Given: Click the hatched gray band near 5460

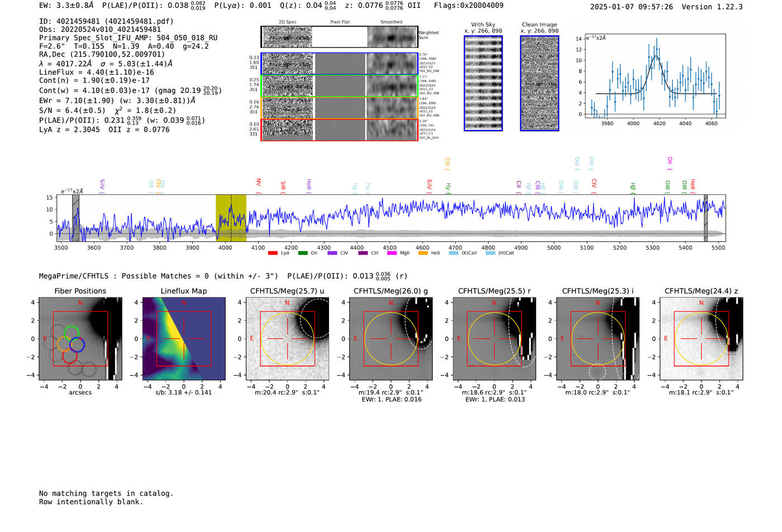Looking at the screenshot, I should [x=705, y=218].
